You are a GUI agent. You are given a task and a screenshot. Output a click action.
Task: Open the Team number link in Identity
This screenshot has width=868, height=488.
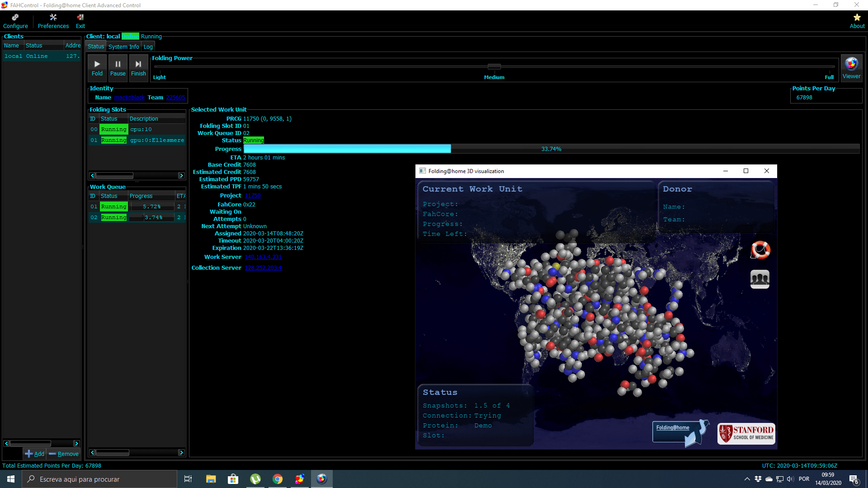coord(175,98)
